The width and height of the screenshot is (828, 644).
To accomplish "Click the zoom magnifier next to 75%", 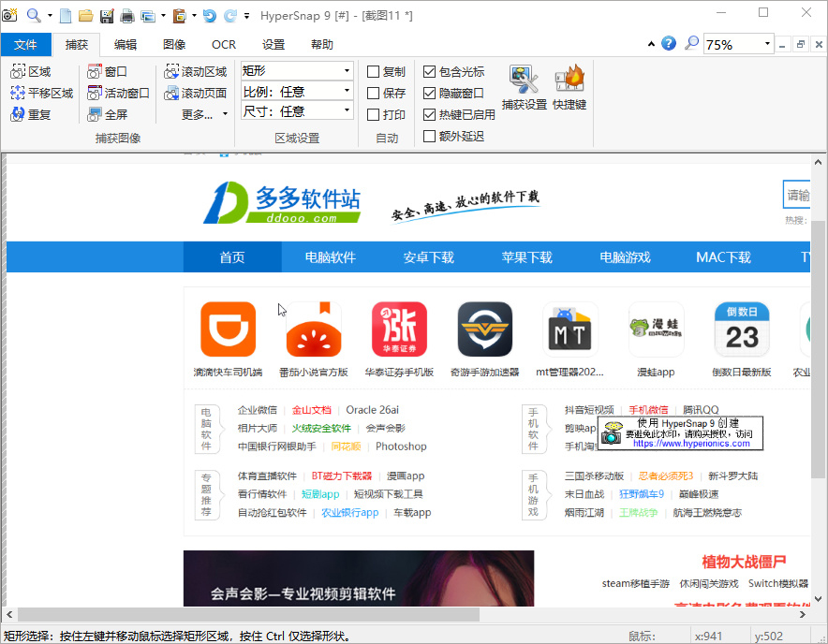I will coord(691,43).
